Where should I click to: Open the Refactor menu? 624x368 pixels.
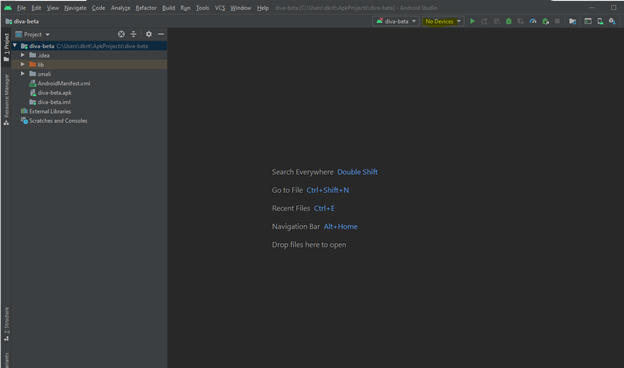coord(146,8)
